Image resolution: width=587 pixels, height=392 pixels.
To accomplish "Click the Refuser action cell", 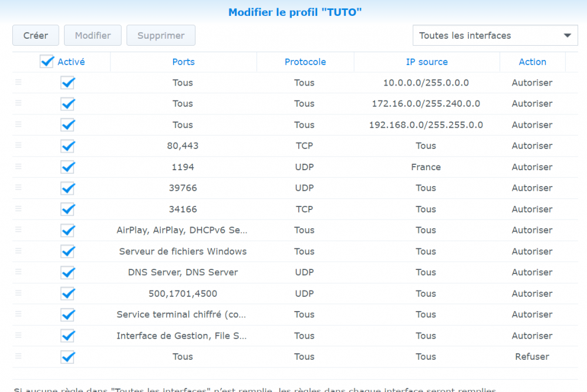I will pyautogui.click(x=532, y=357).
